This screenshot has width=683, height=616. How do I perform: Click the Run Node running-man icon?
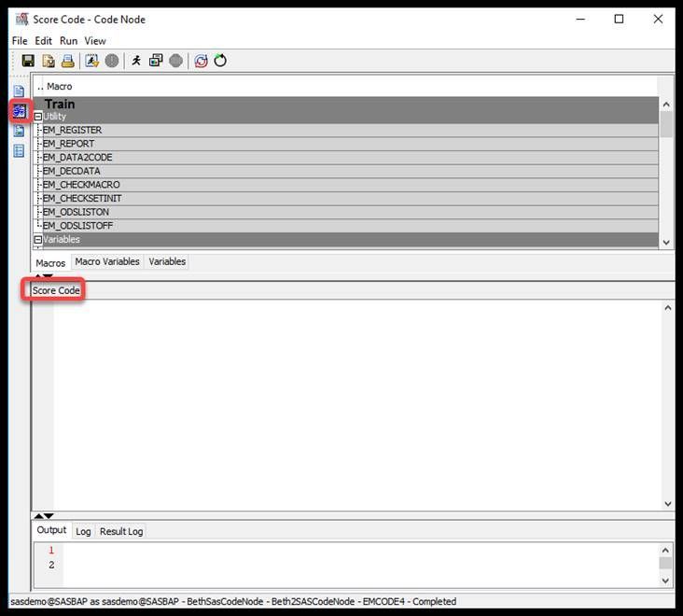[x=136, y=61]
